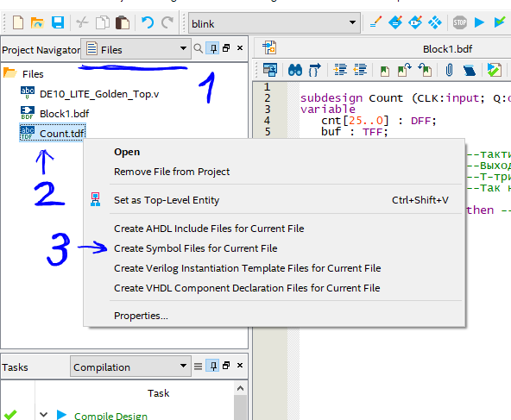Click the Open file folder icon
The height and width of the screenshot is (420, 511).
click(37, 22)
